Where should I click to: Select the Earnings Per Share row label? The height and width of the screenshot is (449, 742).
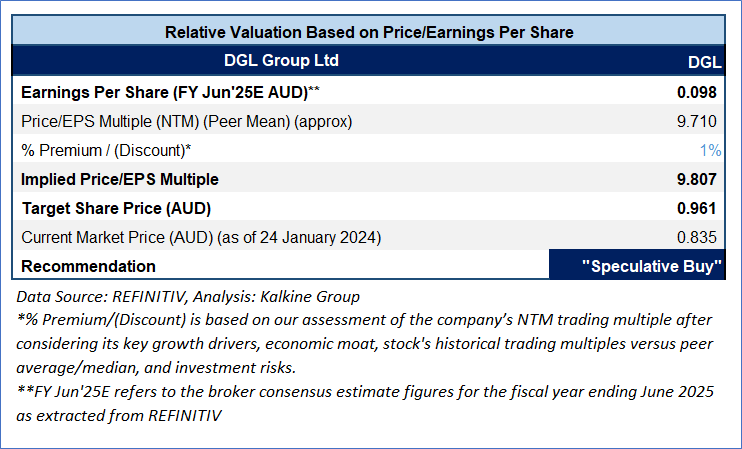tap(170, 92)
